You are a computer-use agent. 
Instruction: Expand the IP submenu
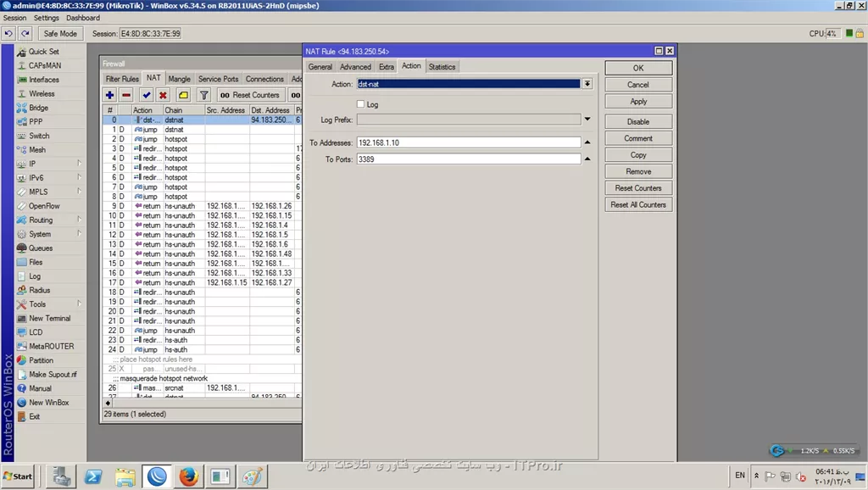click(x=79, y=164)
